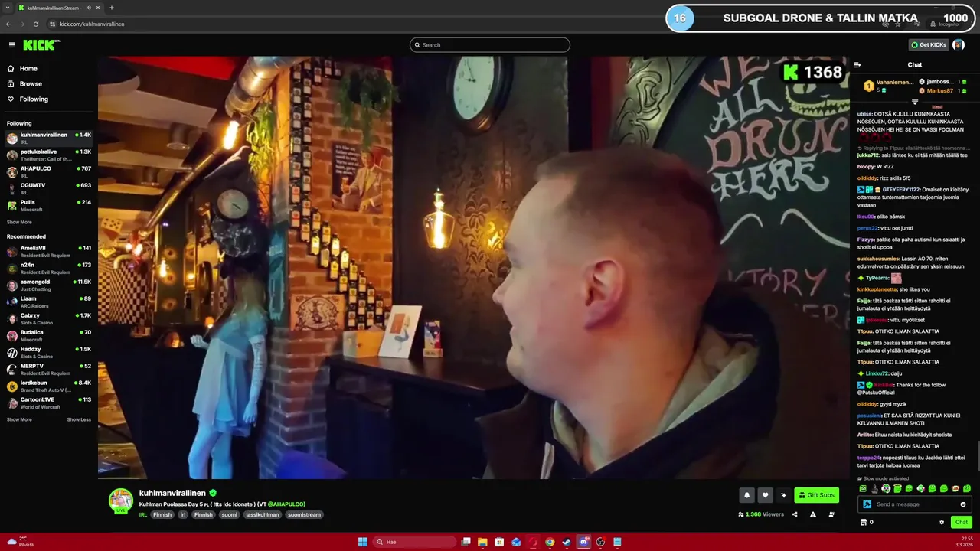This screenshot has height=551, width=980.
Task: Click the profile avatar in top bar
Action: coord(959,45)
